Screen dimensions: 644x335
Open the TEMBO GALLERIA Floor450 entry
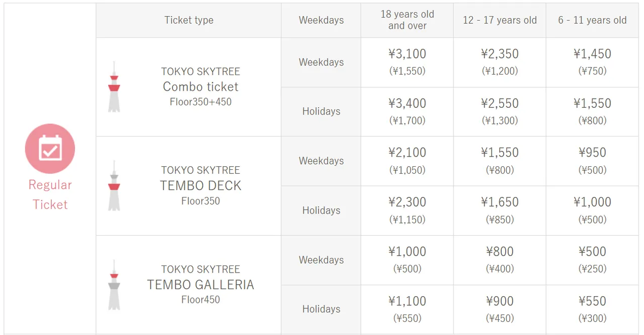point(201,285)
